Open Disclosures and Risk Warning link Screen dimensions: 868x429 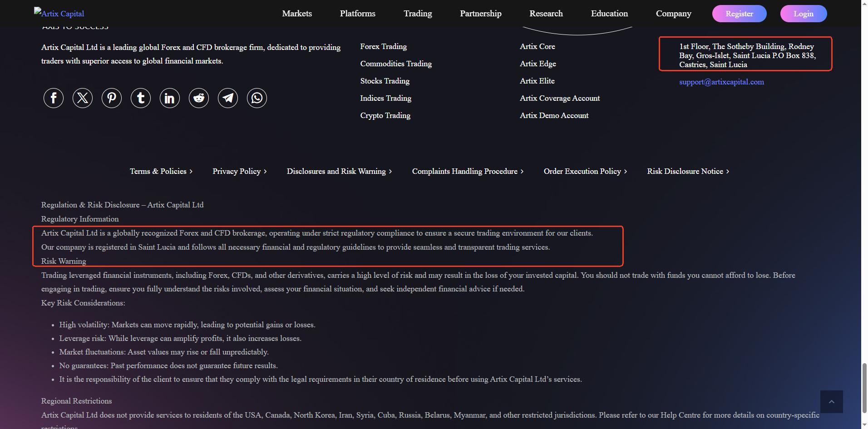pyautogui.click(x=339, y=171)
